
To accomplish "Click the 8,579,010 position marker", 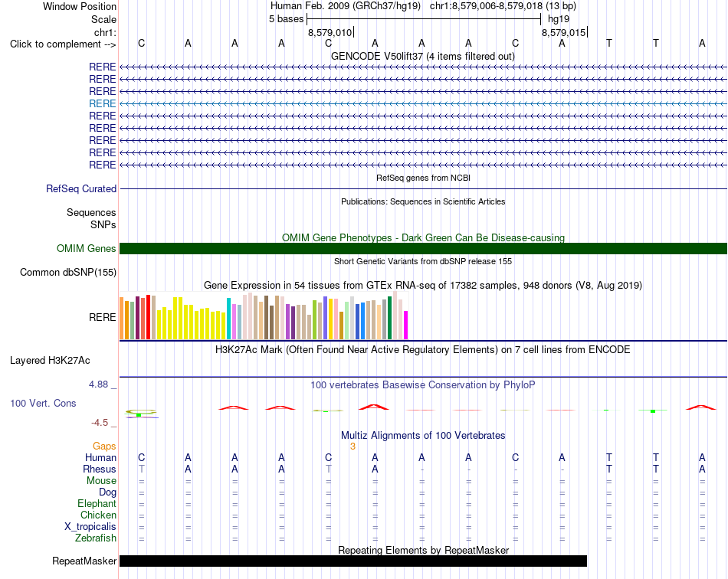I will [x=330, y=32].
